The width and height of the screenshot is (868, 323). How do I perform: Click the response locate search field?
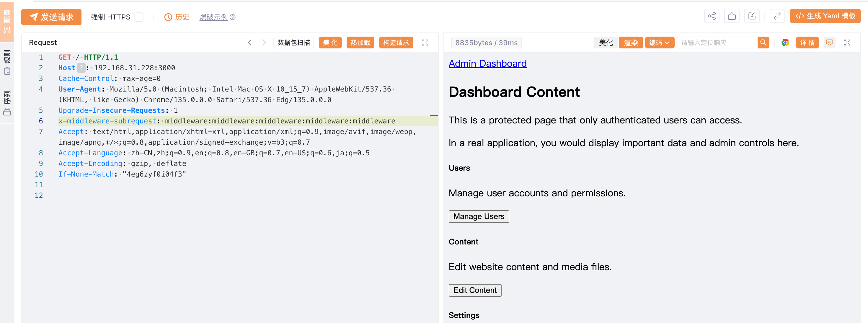click(717, 43)
